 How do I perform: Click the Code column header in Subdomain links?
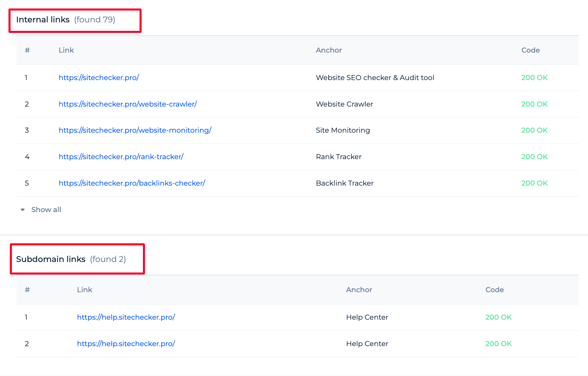495,290
